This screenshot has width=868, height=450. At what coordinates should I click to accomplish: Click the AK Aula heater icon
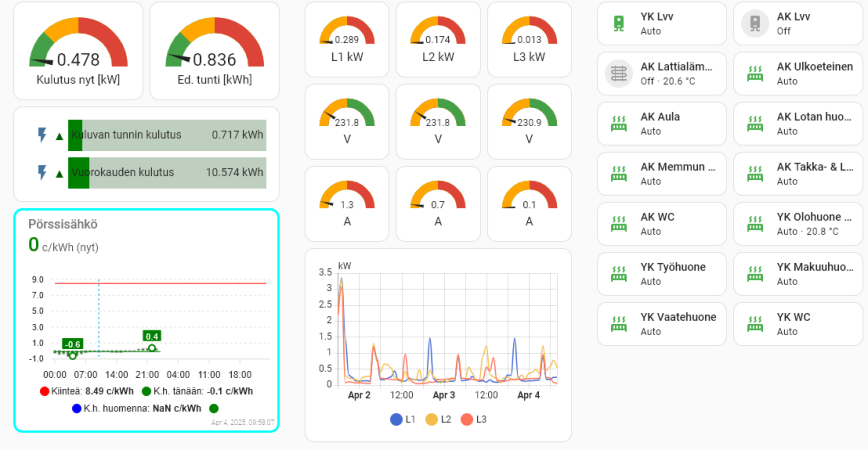point(619,123)
